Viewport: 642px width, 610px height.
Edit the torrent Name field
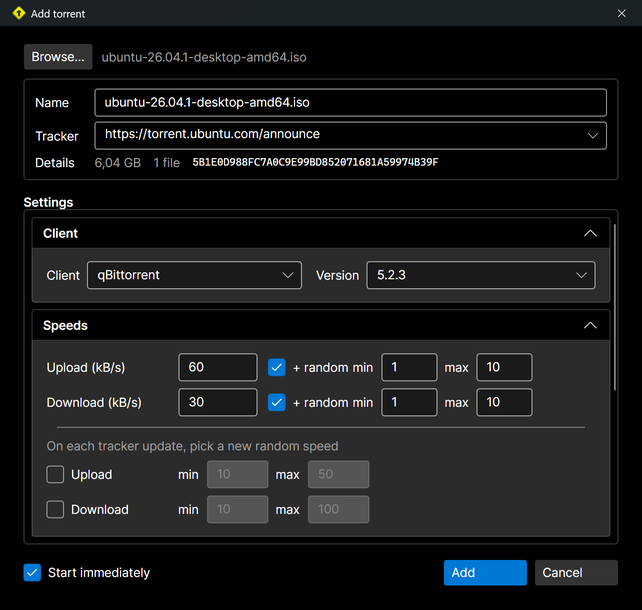click(x=350, y=102)
